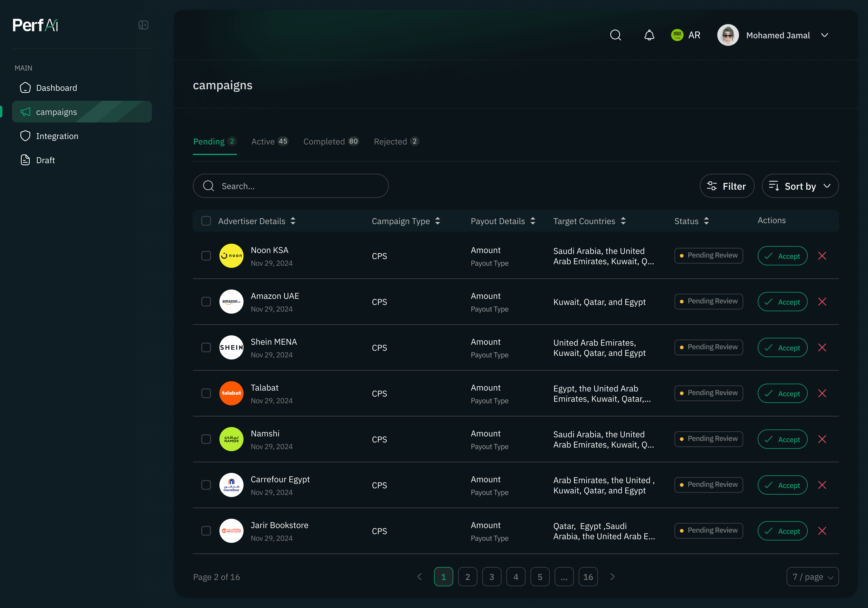Focus the campaigns Search field
This screenshot has width=868, height=608.
[x=291, y=186]
